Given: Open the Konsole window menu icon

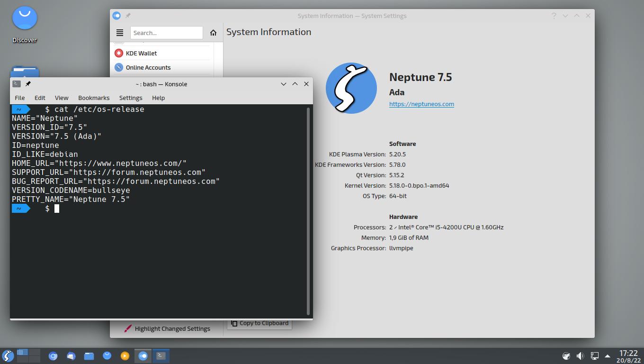Looking at the screenshot, I should click(x=17, y=84).
